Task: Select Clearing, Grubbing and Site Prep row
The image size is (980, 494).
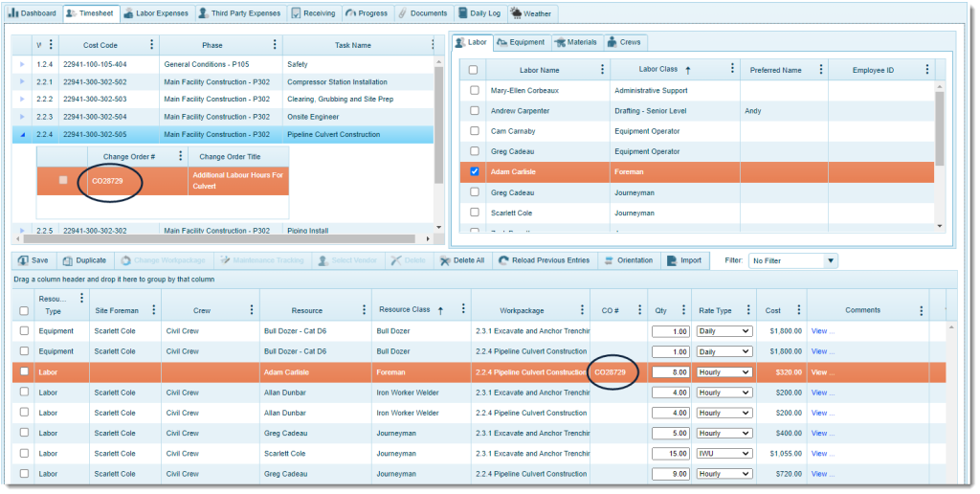Action: pos(223,99)
